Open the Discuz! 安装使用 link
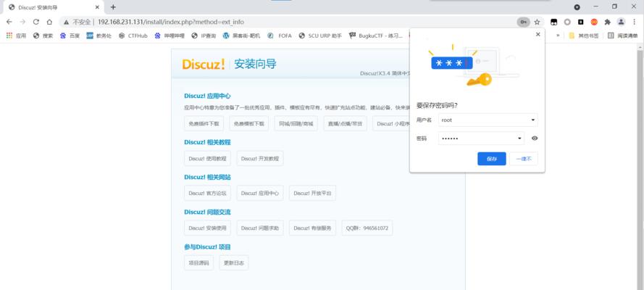This screenshot has height=290, width=644. pos(207,228)
